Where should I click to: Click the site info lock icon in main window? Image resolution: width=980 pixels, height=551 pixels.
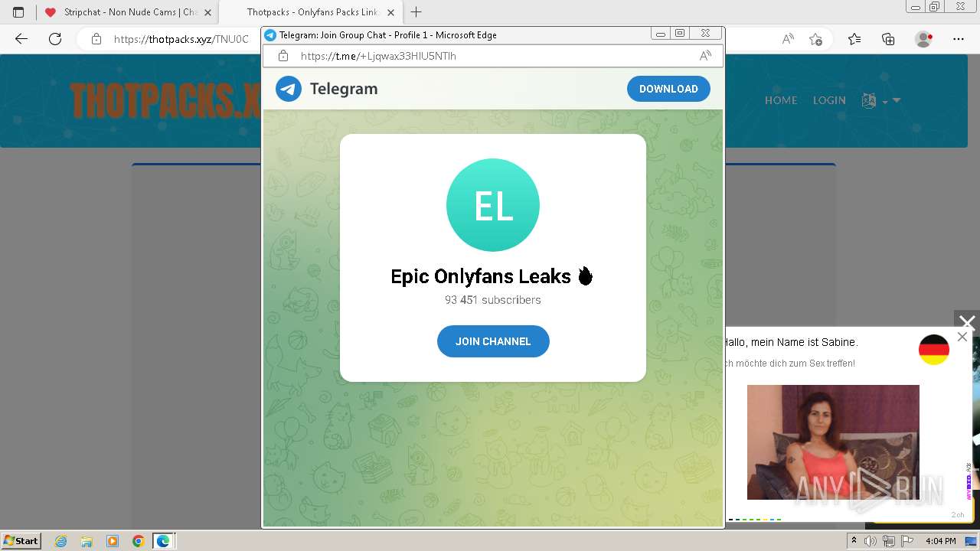96,39
